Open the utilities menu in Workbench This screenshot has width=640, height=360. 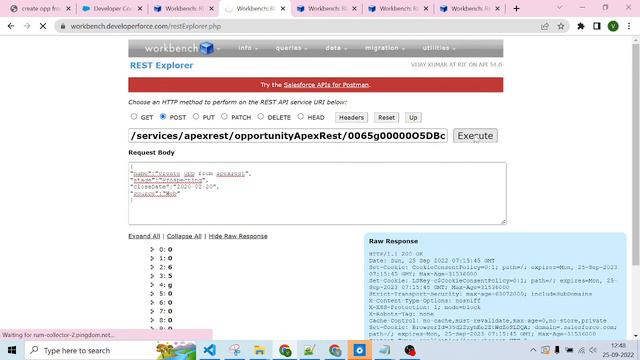(x=439, y=48)
